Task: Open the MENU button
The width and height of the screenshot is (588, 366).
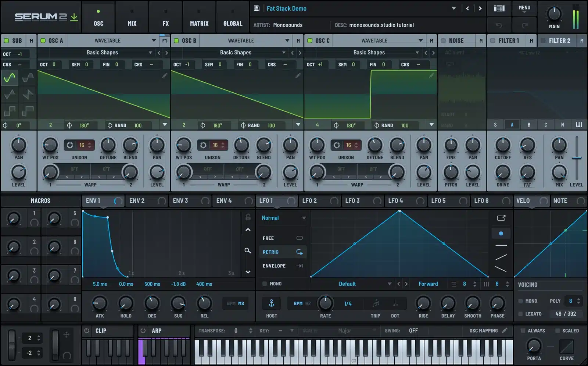Action: [x=524, y=8]
